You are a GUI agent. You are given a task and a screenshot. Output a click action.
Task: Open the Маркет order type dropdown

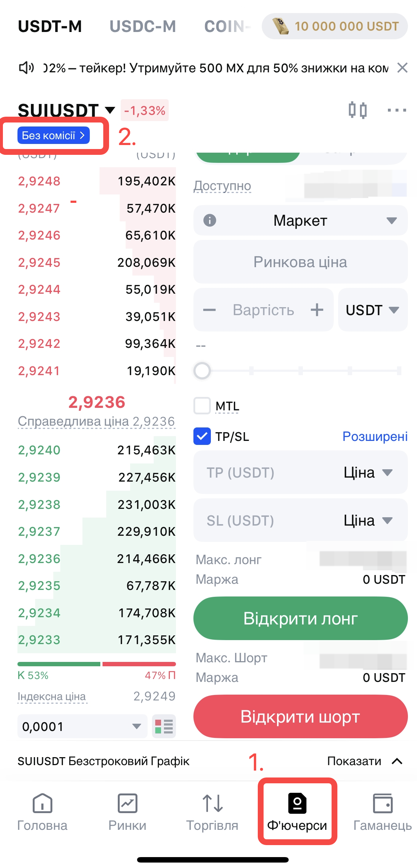click(x=300, y=220)
